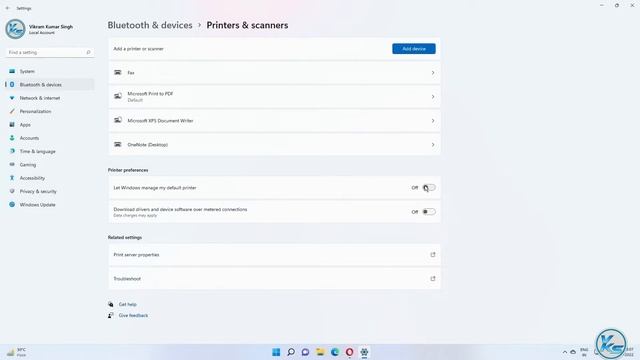The height and width of the screenshot is (360, 640).
Task: Click the Microsoft Print to PDF printer icon
Action: coord(118,96)
